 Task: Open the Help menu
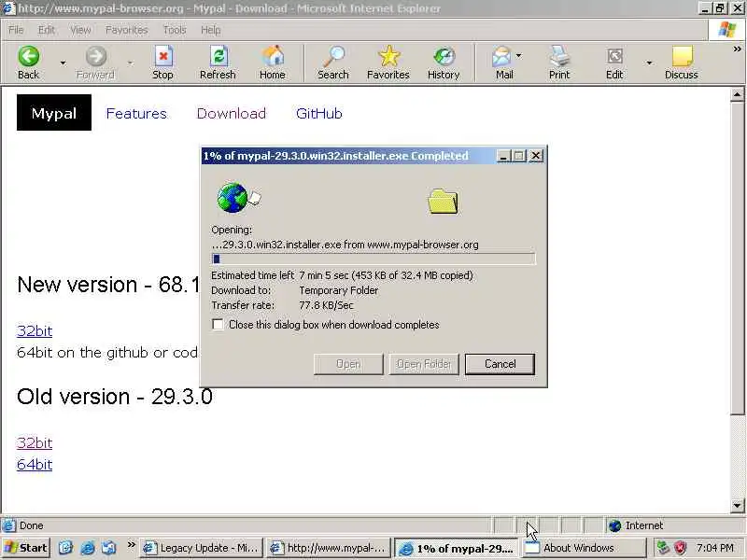(211, 30)
